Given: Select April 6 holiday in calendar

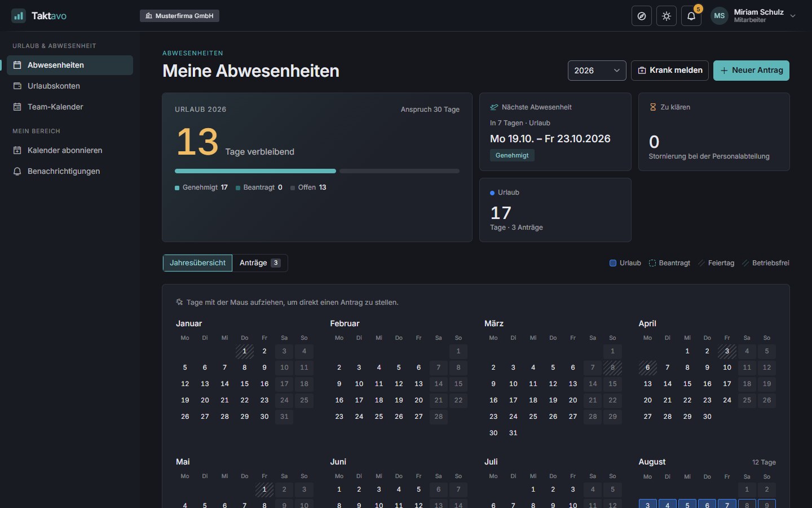Looking at the screenshot, I should coord(648,367).
